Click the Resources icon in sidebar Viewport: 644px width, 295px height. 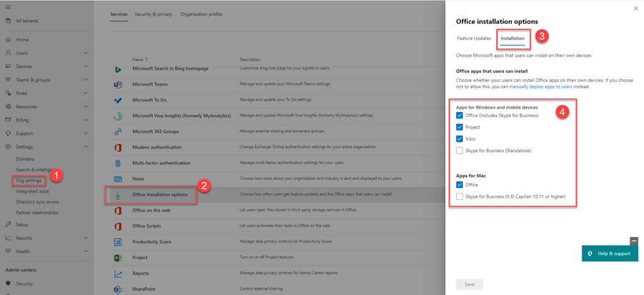point(8,107)
